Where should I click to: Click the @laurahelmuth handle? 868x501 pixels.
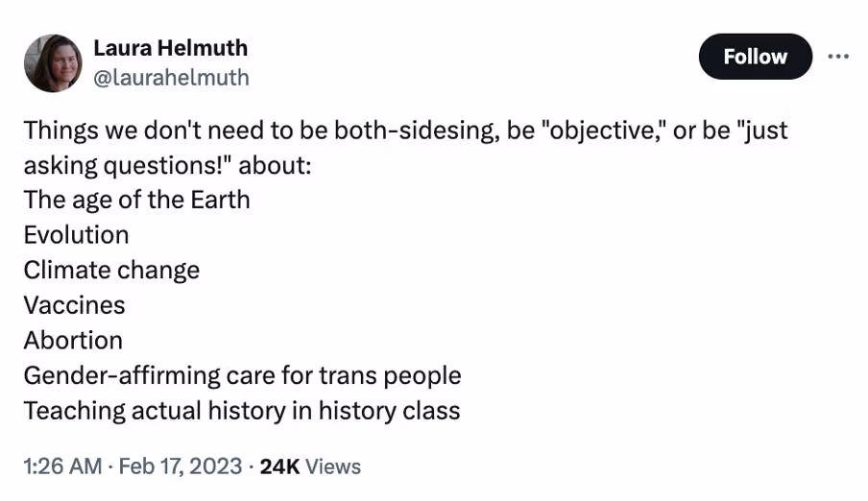pos(171,78)
